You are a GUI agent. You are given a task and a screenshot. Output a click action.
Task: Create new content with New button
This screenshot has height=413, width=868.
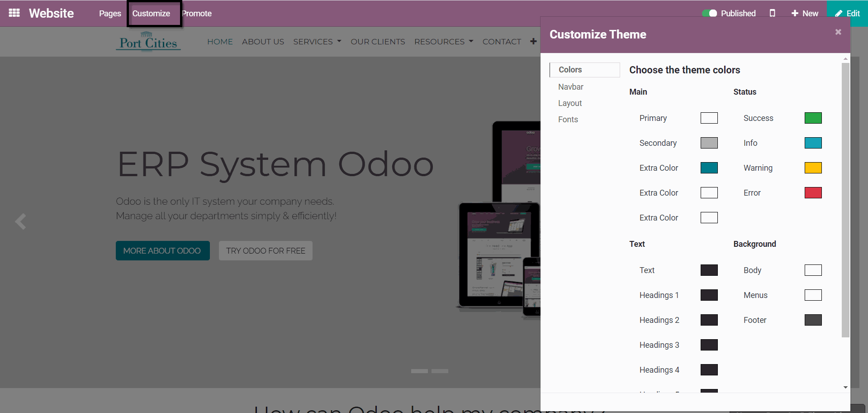(805, 13)
